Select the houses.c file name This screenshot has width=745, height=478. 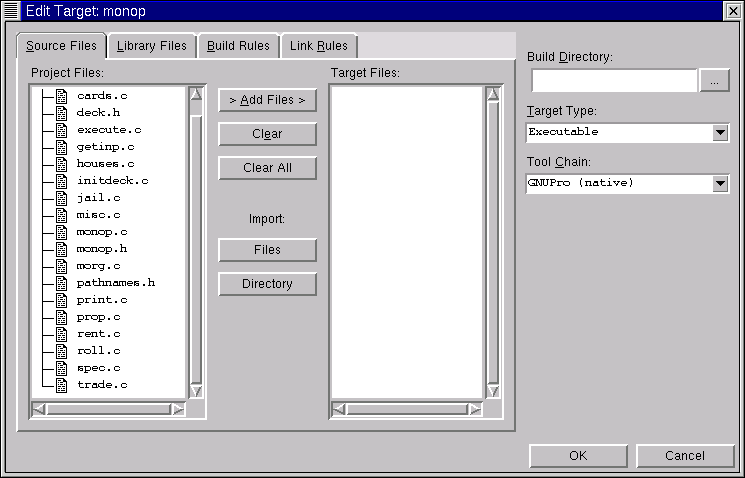[105, 164]
